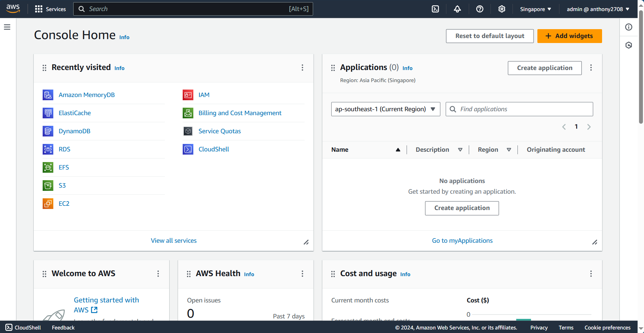The height and width of the screenshot is (333, 644).
Task: Open Go to myApplications link
Action: [x=462, y=241]
